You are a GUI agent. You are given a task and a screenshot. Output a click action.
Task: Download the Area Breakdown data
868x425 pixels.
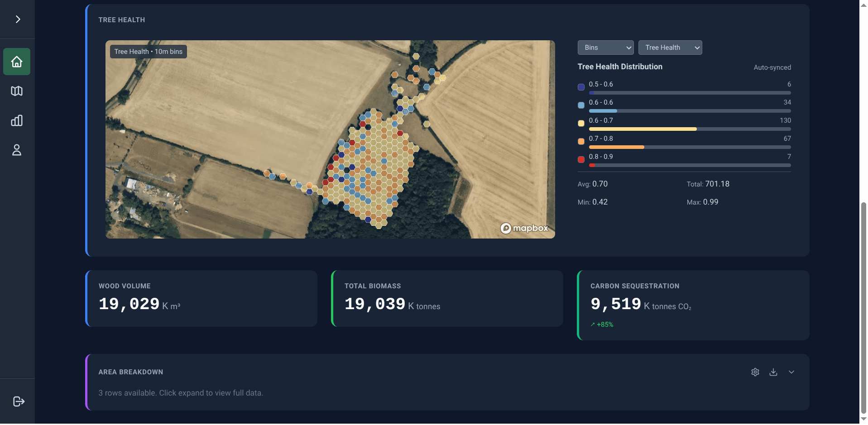[x=773, y=372]
